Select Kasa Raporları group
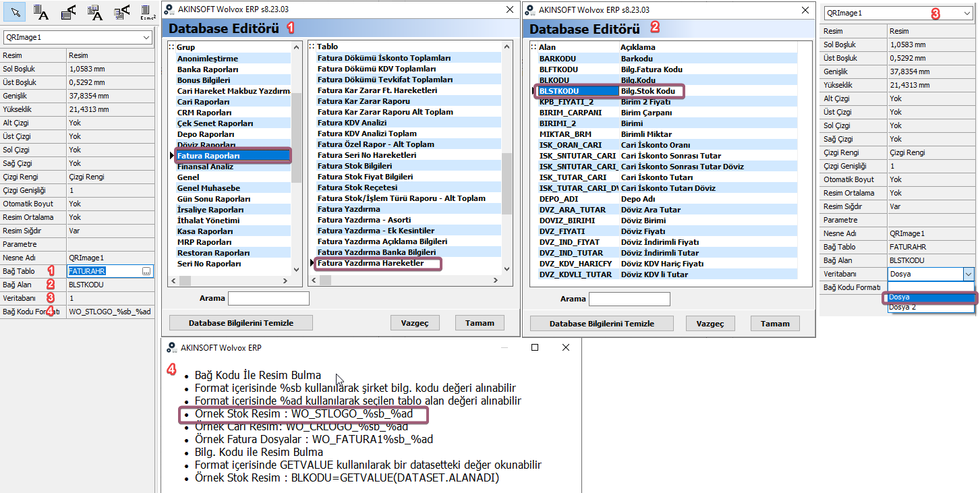The image size is (980, 493). pyautogui.click(x=233, y=231)
